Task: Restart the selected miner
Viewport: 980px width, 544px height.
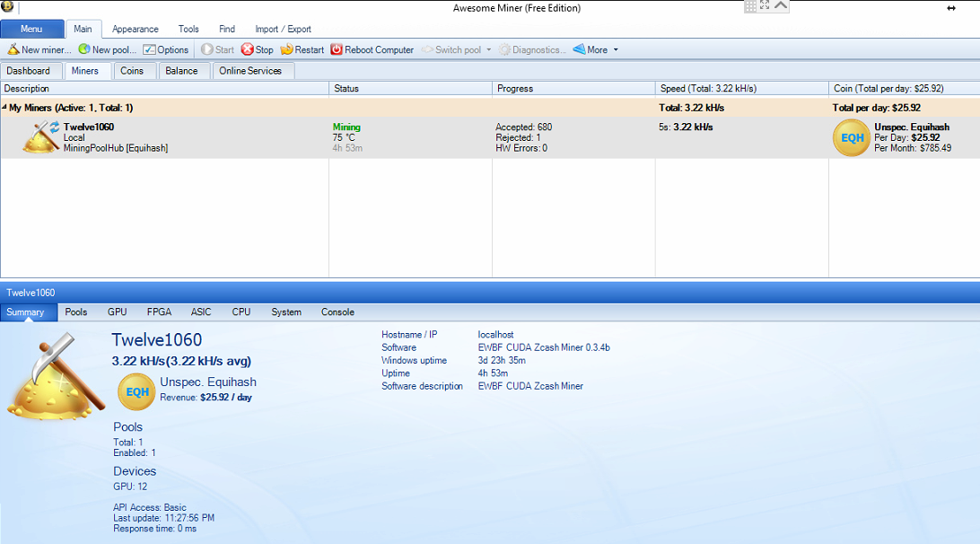Action: 287,50
